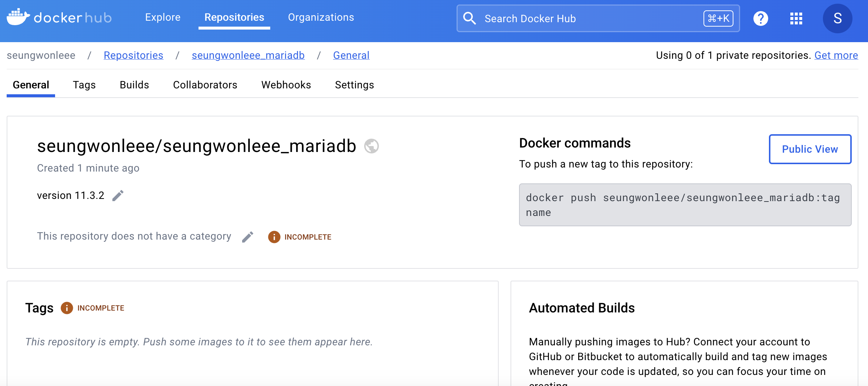This screenshot has width=868, height=386.
Task: Click the Tags section heading
Action: [39, 308]
